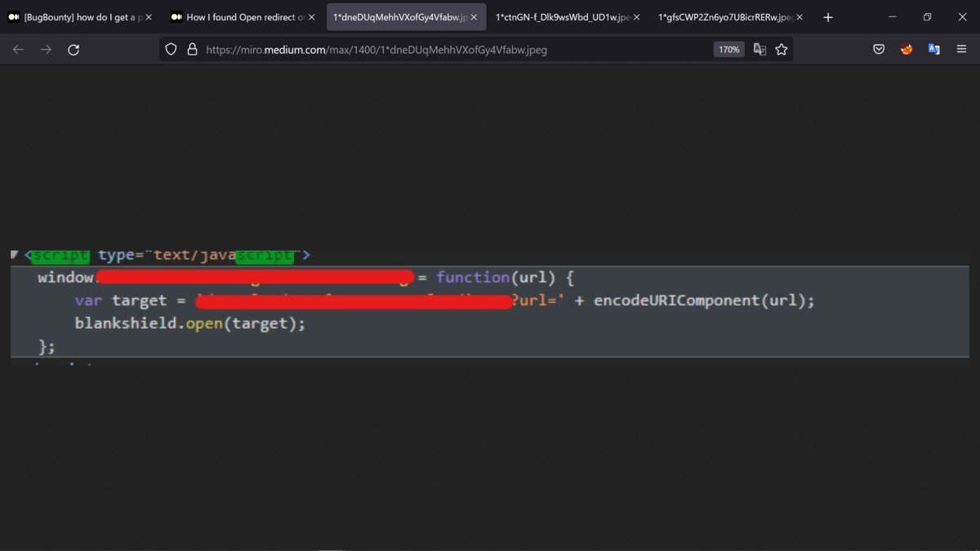Switch to 1*gfsCWP2Zn6yo7UBicrRERw.jpeg tab
This screenshot has height=551, width=980.
[x=731, y=17]
